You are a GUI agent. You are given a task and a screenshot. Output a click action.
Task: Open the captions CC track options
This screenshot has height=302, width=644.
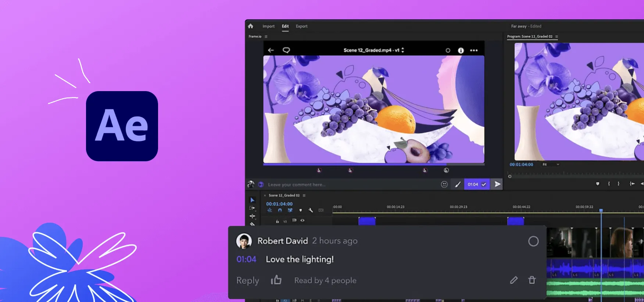(321, 210)
